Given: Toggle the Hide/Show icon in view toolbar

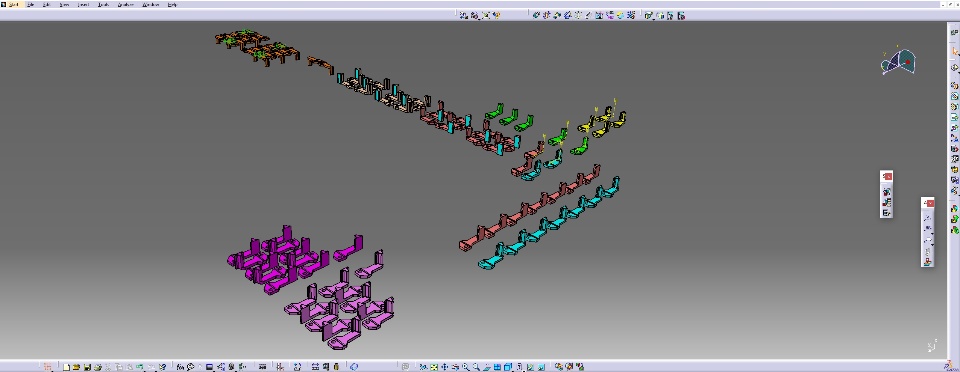Looking at the screenshot, I should (531, 367).
